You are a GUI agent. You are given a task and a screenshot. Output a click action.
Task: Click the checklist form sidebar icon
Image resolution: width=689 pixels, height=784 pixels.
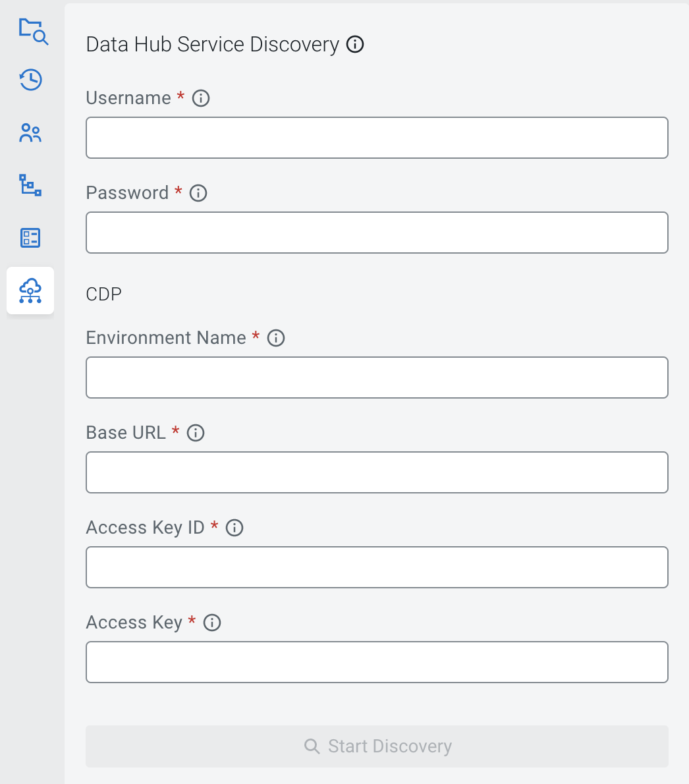[x=30, y=238]
